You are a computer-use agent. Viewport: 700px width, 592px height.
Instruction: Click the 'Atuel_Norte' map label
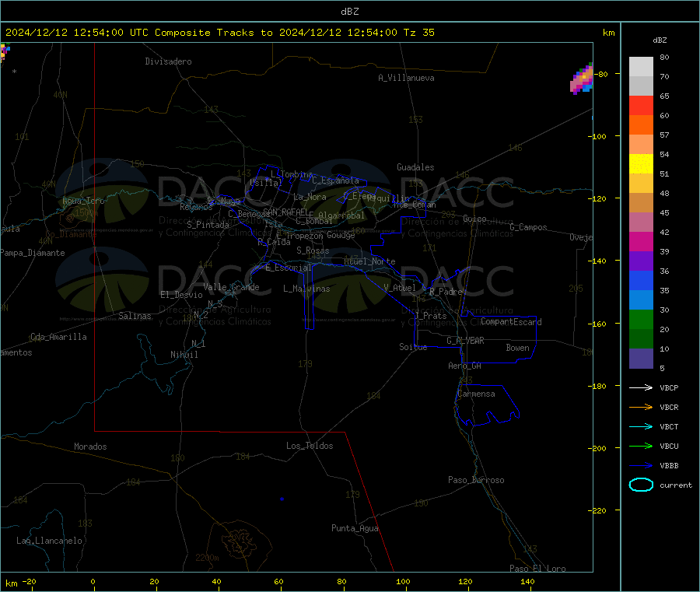coord(369,261)
